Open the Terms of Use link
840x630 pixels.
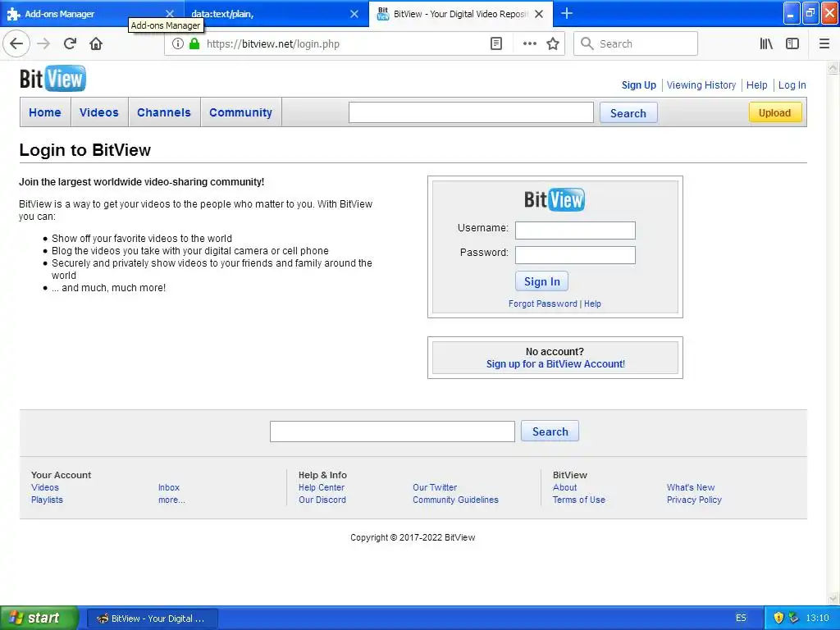[x=578, y=500]
